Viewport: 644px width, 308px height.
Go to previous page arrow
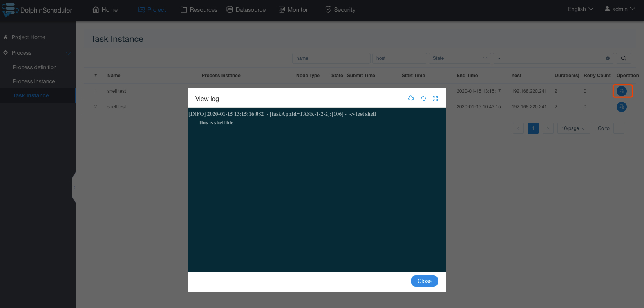(x=518, y=128)
